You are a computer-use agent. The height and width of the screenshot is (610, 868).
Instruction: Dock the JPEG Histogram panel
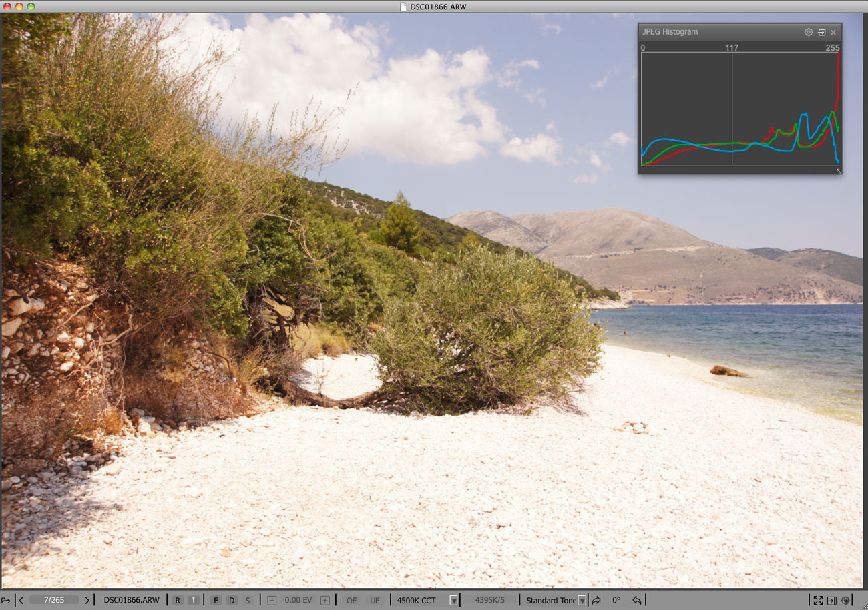coord(821,32)
